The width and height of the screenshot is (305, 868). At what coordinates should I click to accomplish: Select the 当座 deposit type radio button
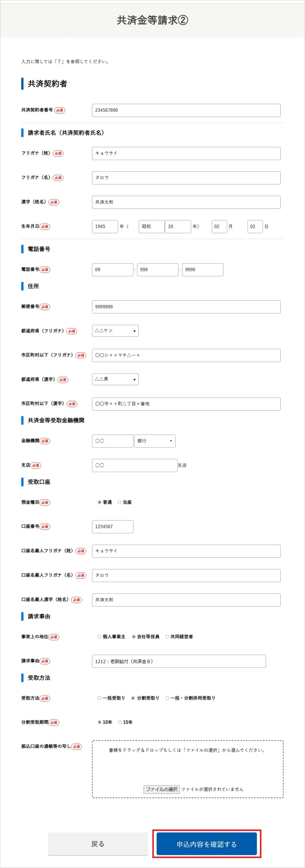[x=119, y=502]
